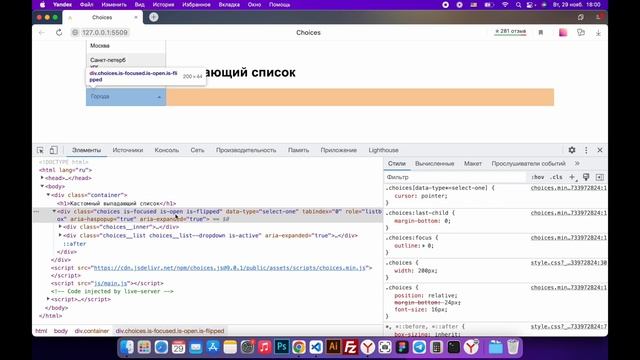Open the Файл menu in menu bar

tap(87, 5)
